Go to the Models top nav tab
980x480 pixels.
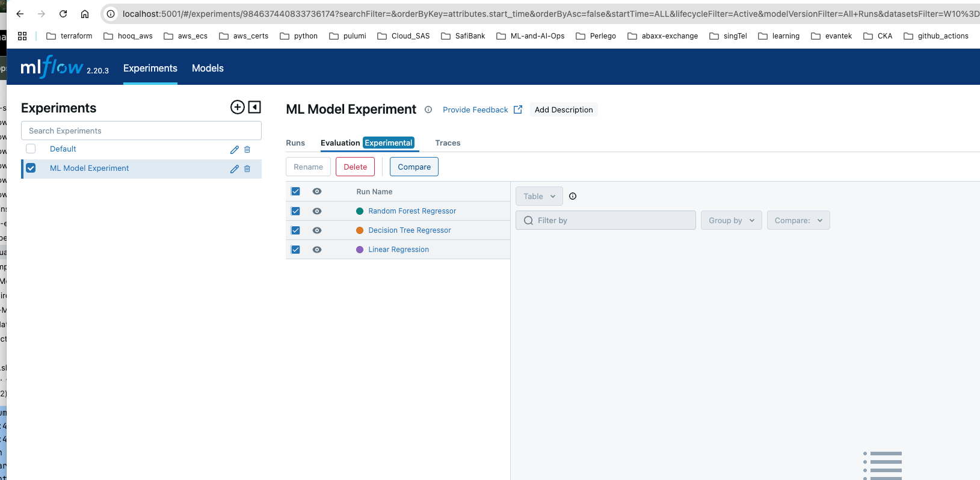(208, 69)
